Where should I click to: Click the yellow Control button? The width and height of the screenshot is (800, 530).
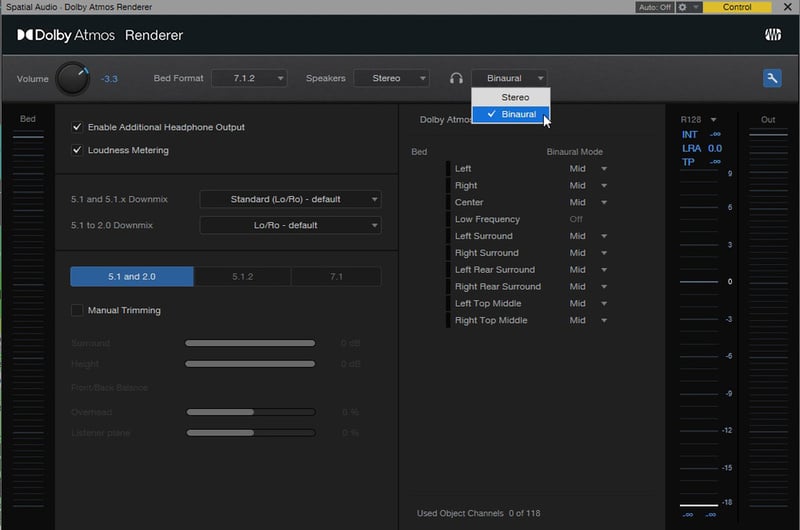point(737,7)
